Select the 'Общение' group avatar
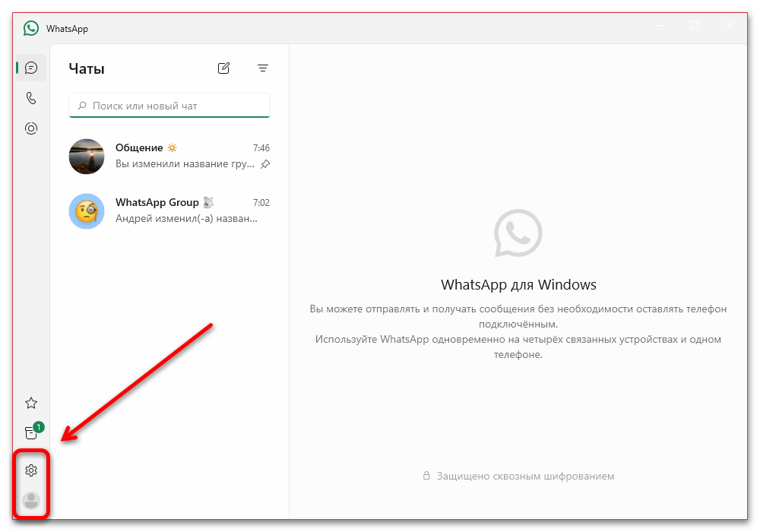The height and width of the screenshot is (532, 760). 87,157
